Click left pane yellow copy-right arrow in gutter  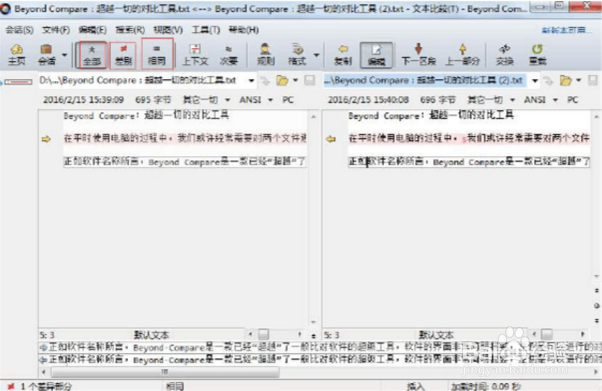(x=46, y=139)
